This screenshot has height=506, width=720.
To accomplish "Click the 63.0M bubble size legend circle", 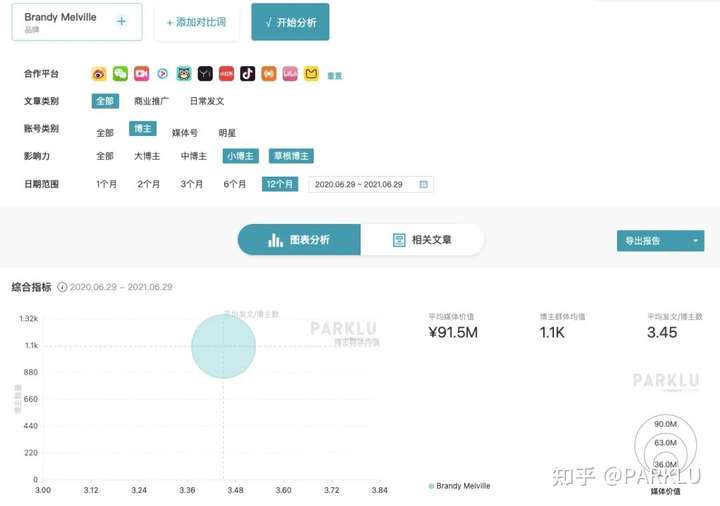I will point(665,443).
